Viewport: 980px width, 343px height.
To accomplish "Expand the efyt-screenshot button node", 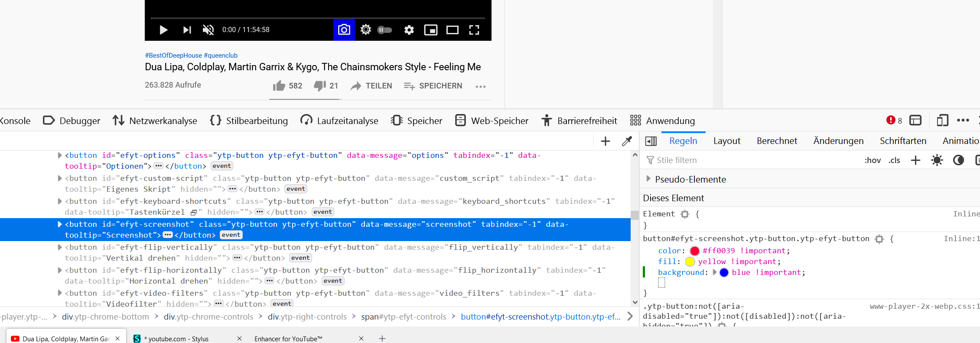I will pyautogui.click(x=60, y=224).
